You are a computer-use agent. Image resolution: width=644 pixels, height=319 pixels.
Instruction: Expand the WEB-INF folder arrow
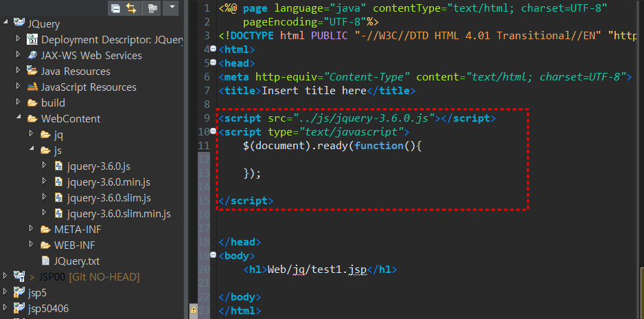[x=31, y=244]
